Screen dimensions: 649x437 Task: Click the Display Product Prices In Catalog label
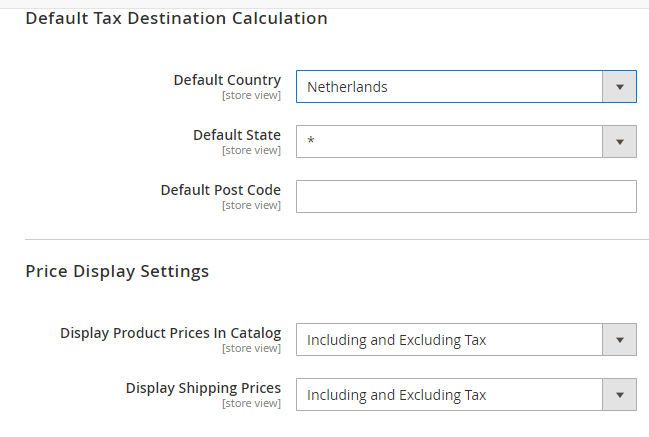click(170, 333)
